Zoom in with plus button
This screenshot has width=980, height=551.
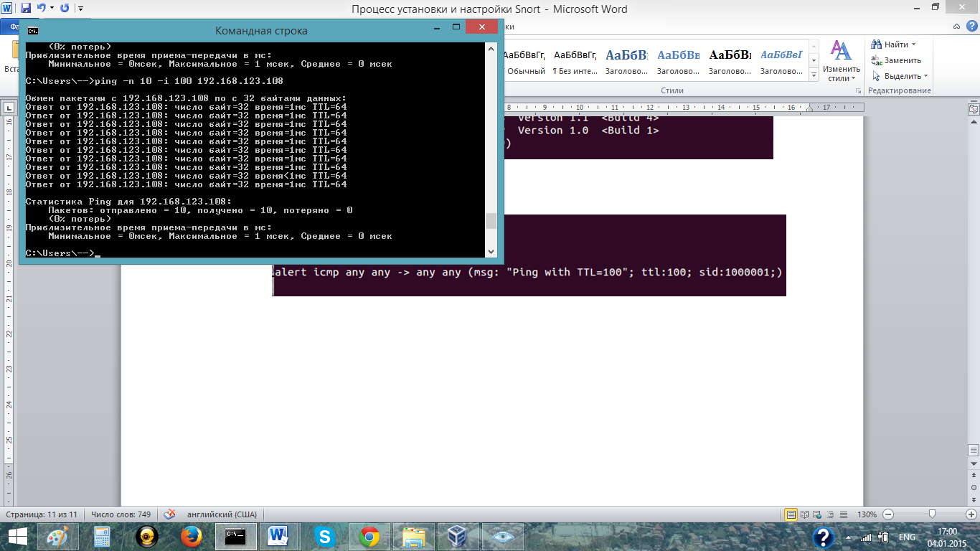click(971, 514)
